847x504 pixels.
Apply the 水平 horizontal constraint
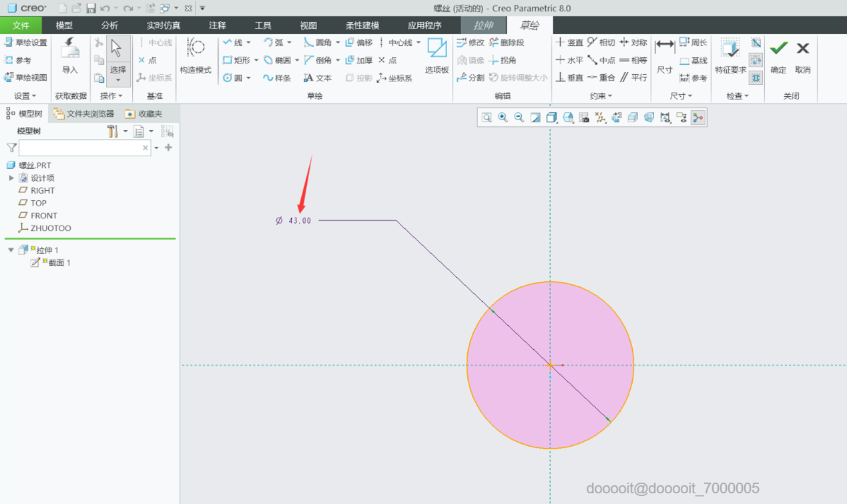tap(569, 60)
